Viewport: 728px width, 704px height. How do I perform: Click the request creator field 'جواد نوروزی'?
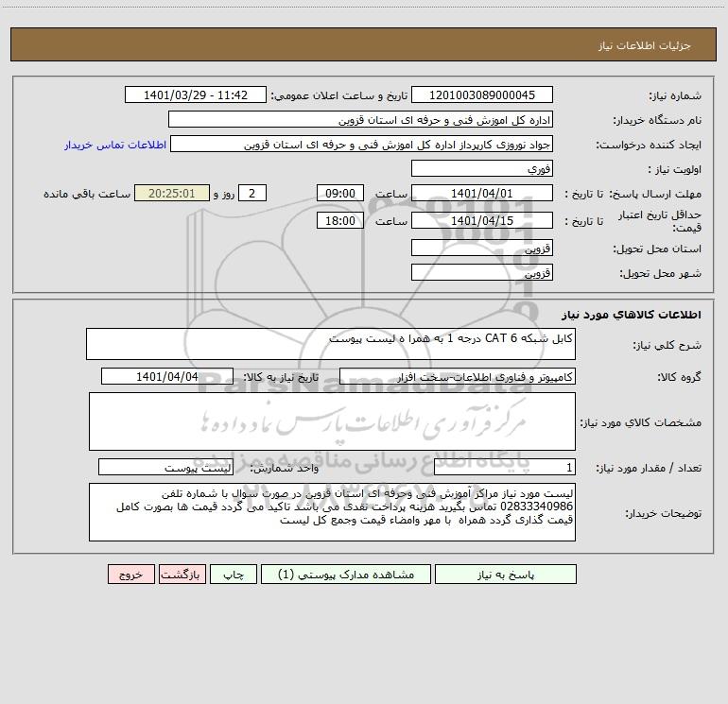(x=361, y=144)
